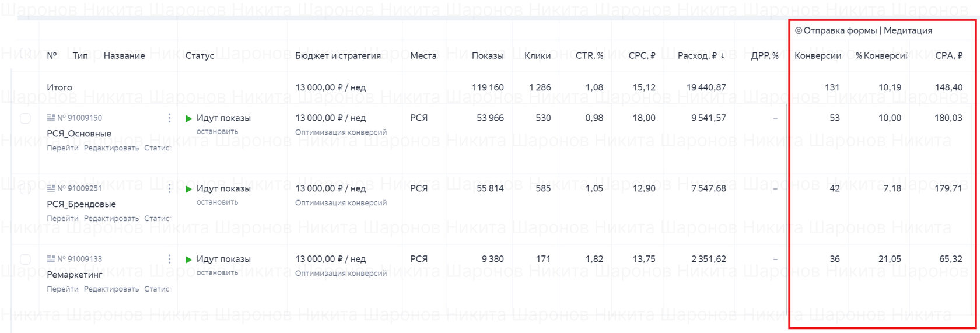Open Перейти link under РСЯ_Брендовые

pos(62,219)
